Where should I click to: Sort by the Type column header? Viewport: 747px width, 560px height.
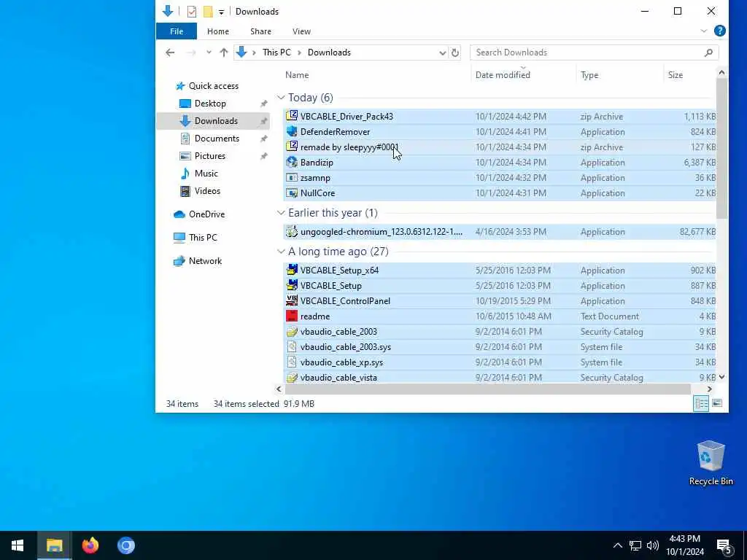point(589,75)
